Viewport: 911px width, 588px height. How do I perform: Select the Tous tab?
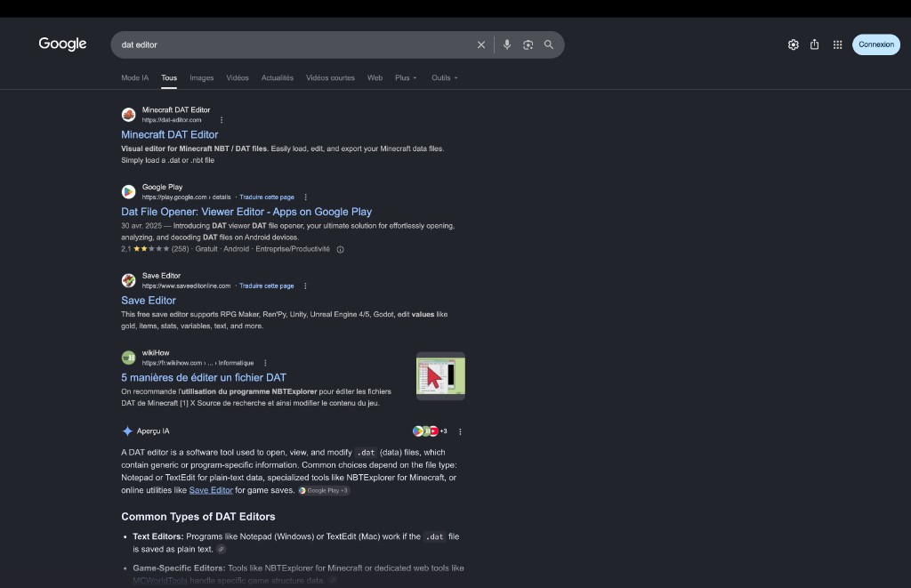[x=169, y=78]
